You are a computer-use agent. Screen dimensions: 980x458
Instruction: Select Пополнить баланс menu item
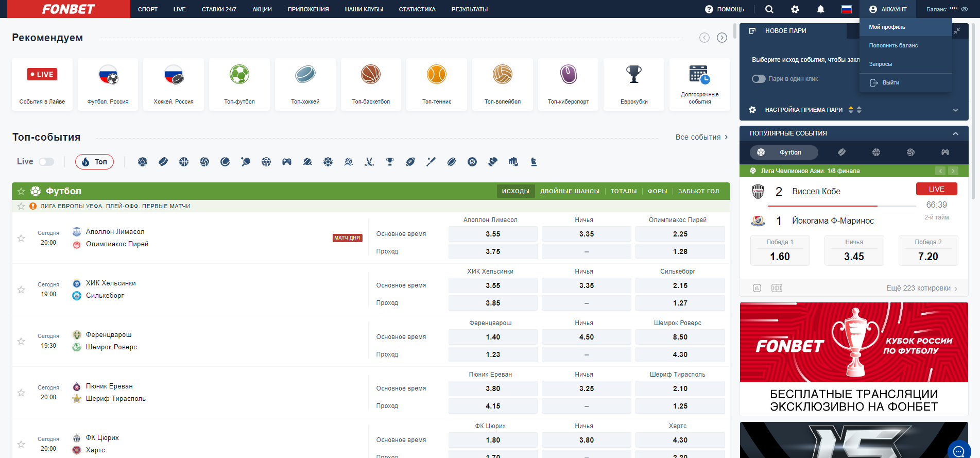click(893, 45)
